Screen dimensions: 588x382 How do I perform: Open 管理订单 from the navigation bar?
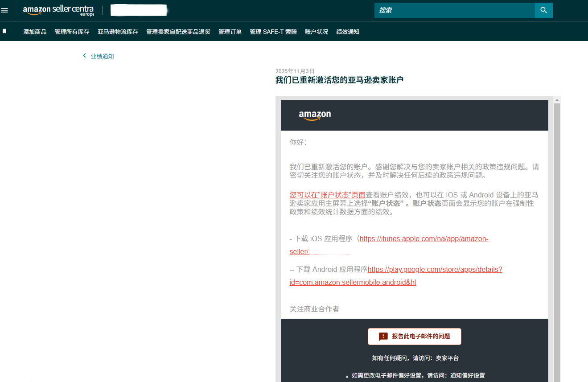point(230,32)
